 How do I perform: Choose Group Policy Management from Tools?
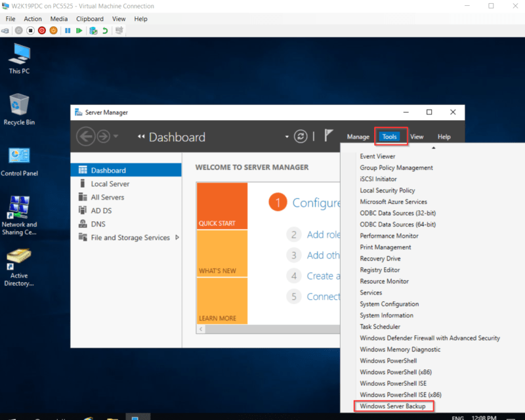coord(396,168)
